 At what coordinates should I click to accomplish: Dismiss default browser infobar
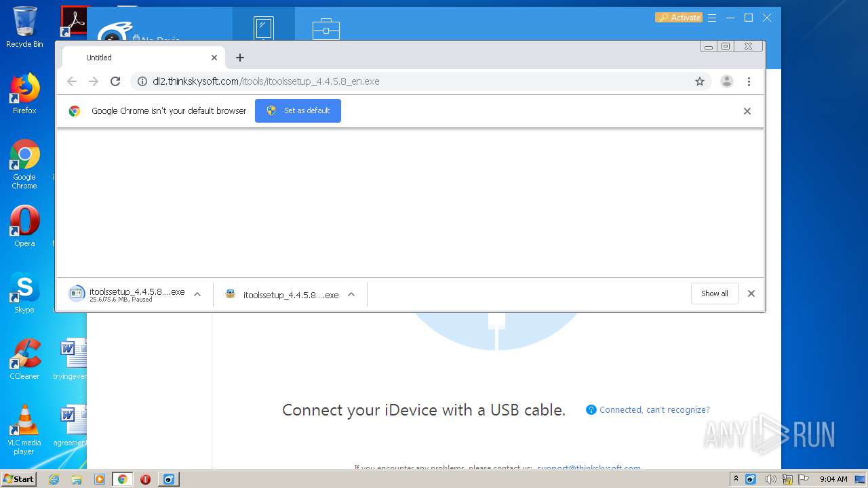[x=747, y=111]
